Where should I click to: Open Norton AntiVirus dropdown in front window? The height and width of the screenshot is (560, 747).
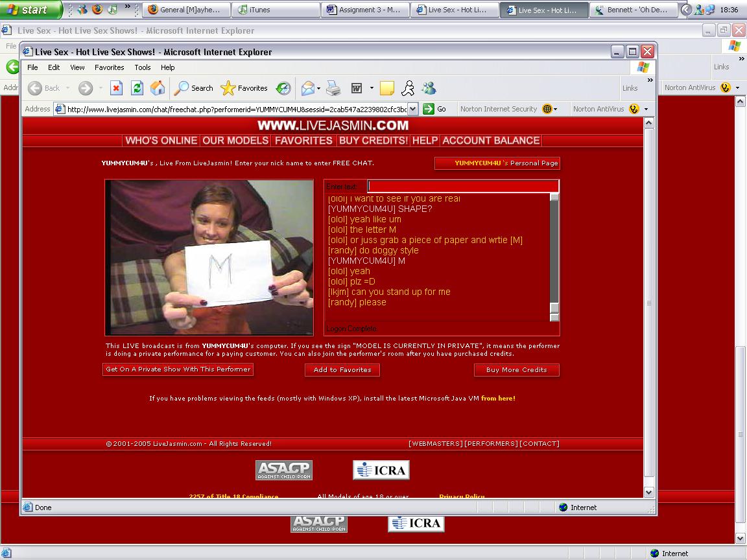[x=646, y=109]
